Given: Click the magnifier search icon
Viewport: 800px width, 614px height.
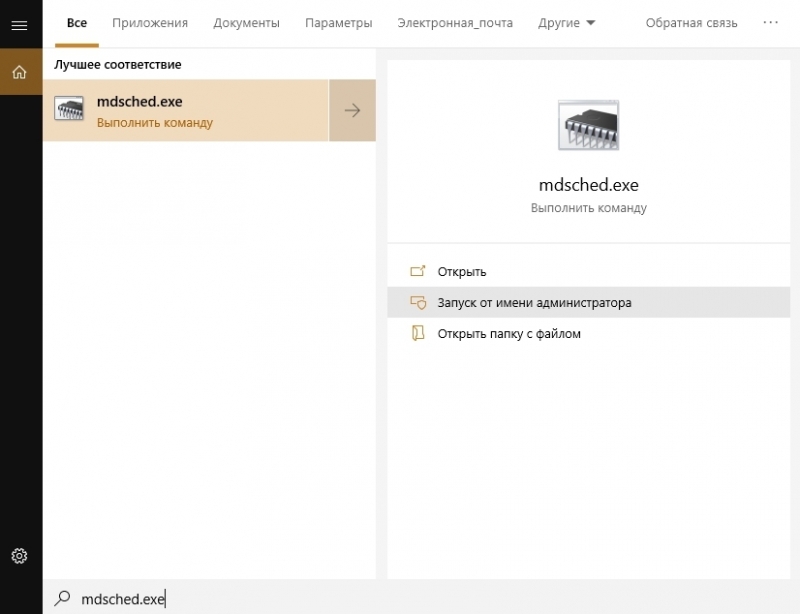Looking at the screenshot, I should point(62,598).
